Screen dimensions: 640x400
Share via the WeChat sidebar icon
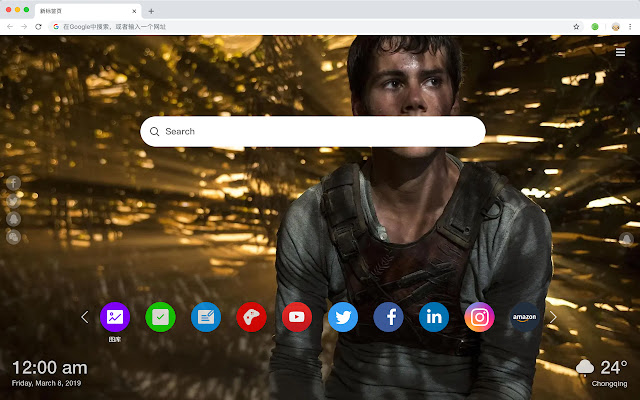(x=14, y=237)
